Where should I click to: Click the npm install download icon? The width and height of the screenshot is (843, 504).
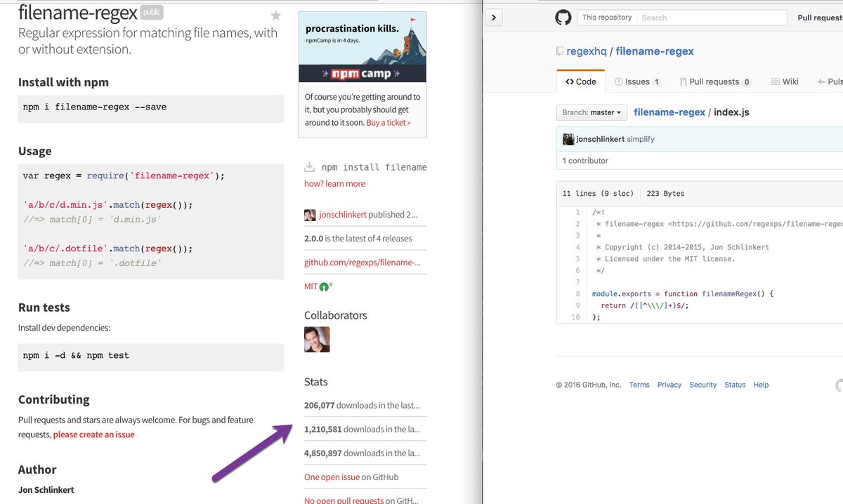[309, 167]
